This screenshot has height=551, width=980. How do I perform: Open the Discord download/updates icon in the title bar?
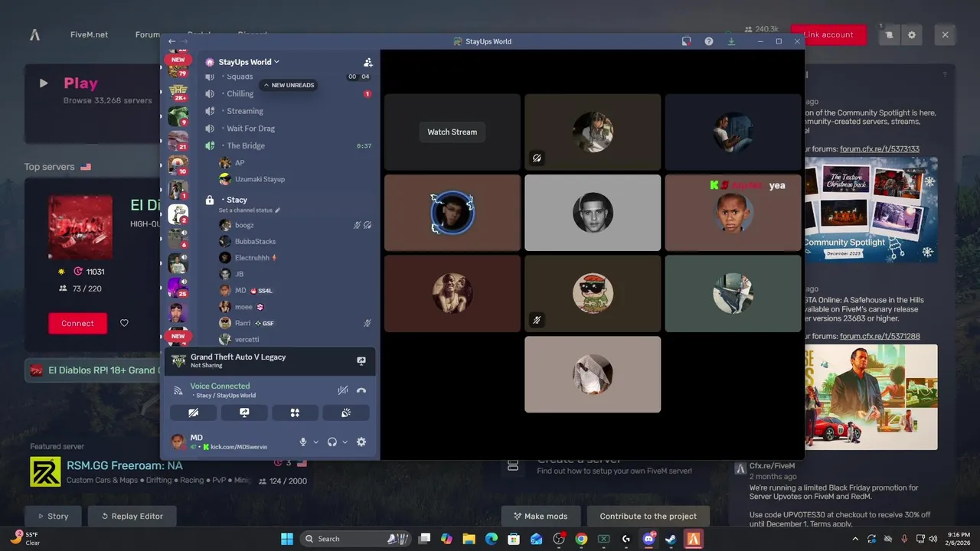(731, 41)
